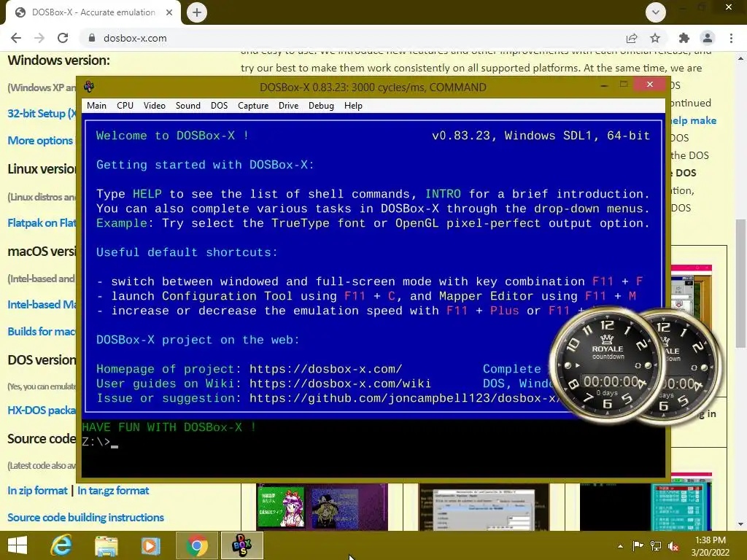This screenshot has height=560, width=747.
Task: Open taskbar clock showing 1:38 PM
Action: (x=711, y=546)
